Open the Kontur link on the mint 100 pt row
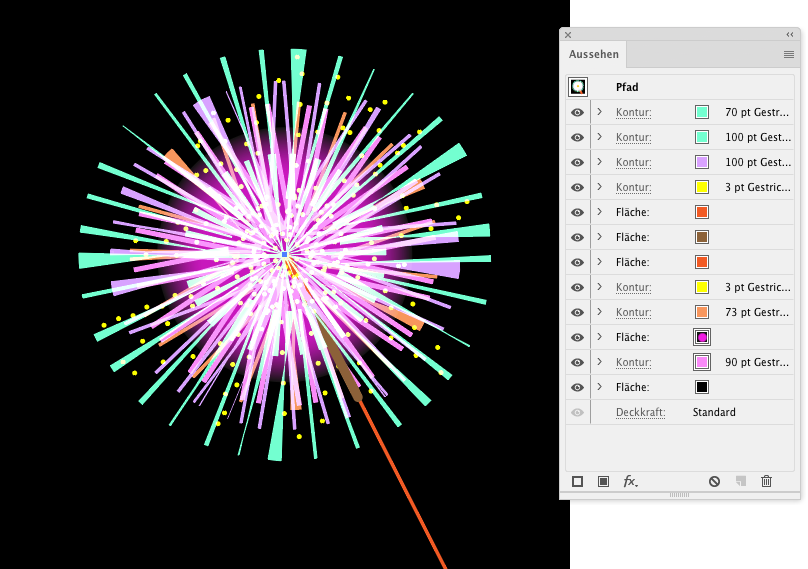This screenshot has width=808, height=569. tap(634, 138)
